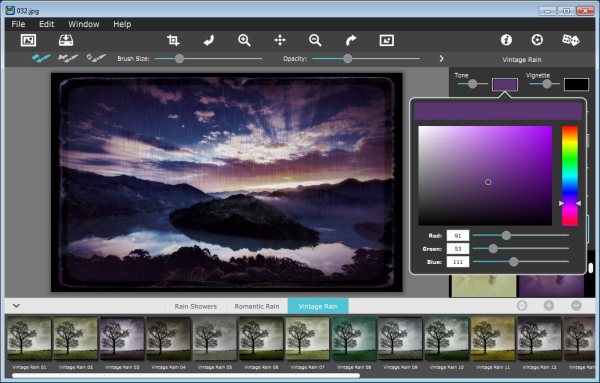
Task: Select the move/pan tool
Action: coord(280,40)
